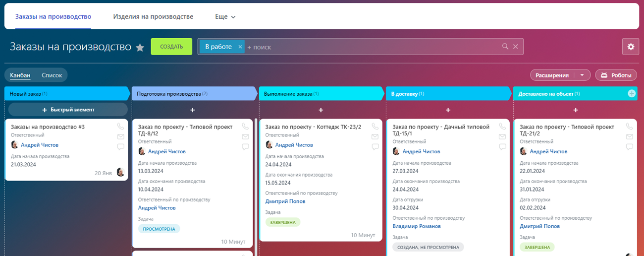Image resolution: width=644 pixels, height=256 pixels.
Task: Add item in Выполнение заказа column
Action: 321,110
